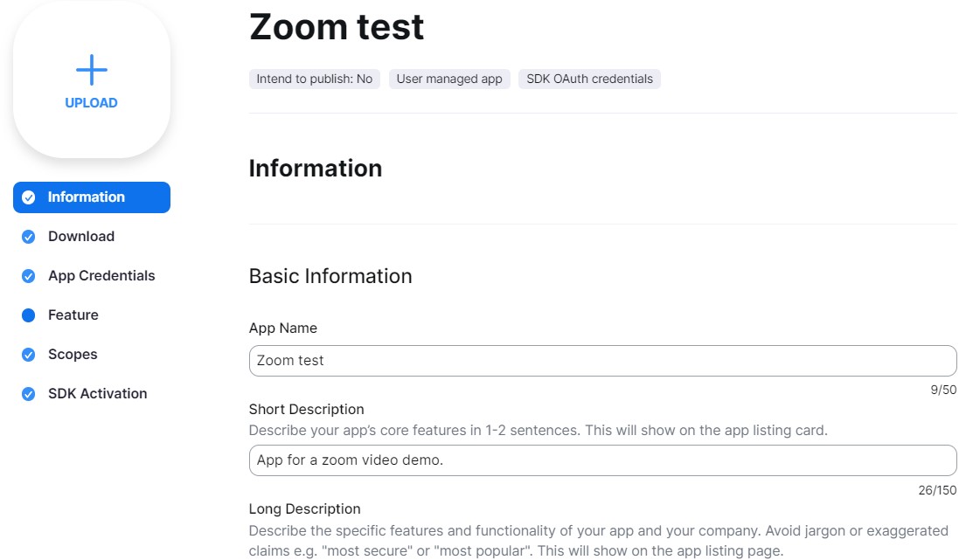The height and width of the screenshot is (560, 966).
Task: Click the 'Basic Information' heading
Action: pyautogui.click(x=330, y=276)
